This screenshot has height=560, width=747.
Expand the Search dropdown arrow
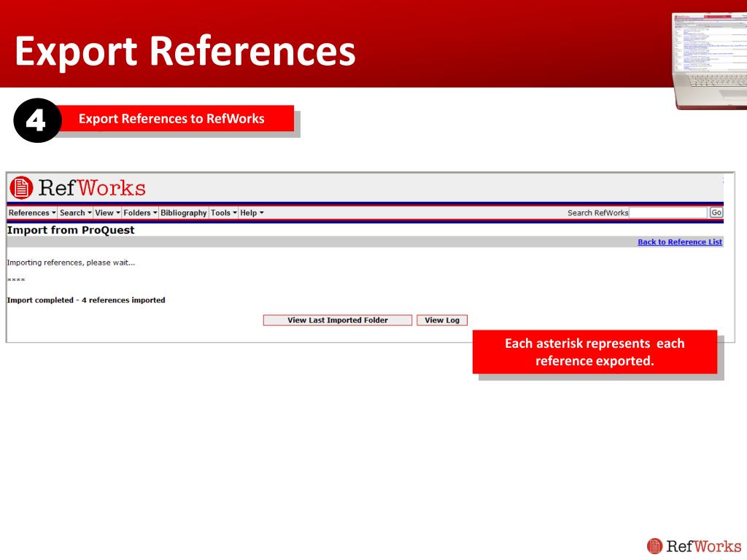(x=90, y=213)
